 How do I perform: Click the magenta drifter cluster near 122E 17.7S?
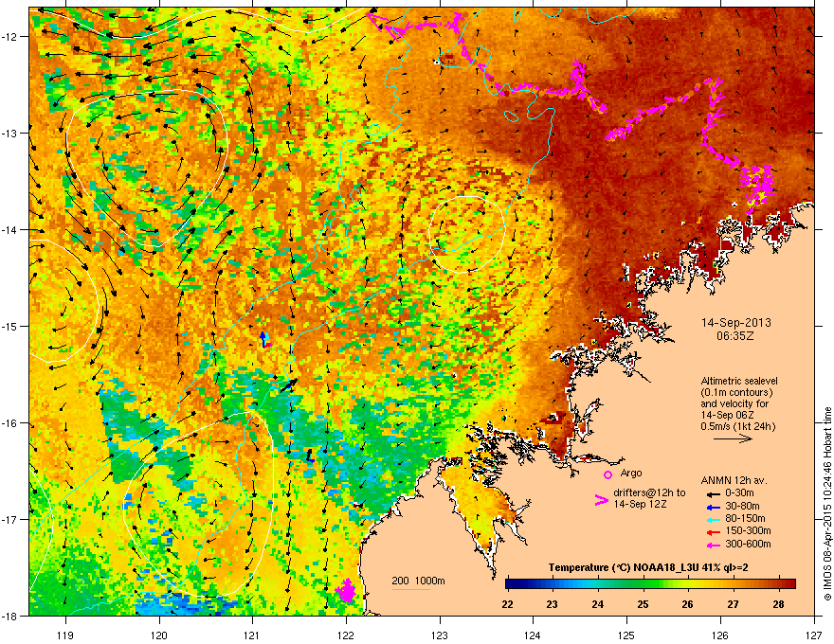[x=347, y=590]
